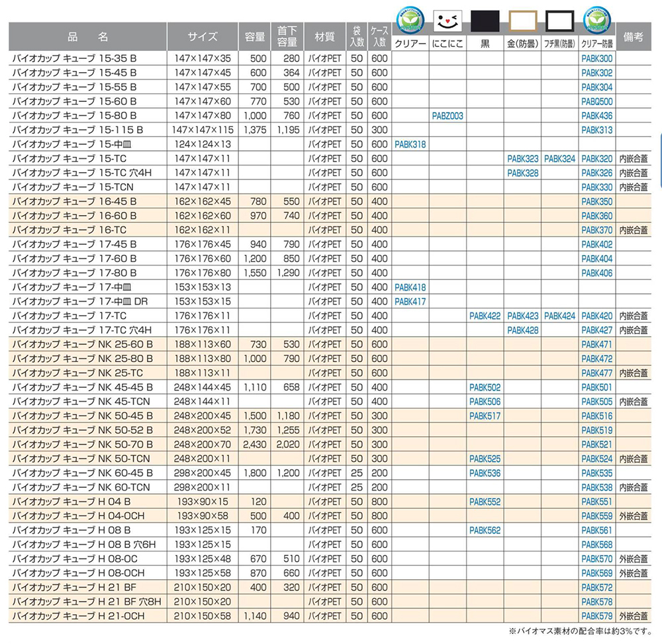Open product code PABK536
Screen dimensions: 662x644
point(485,473)
